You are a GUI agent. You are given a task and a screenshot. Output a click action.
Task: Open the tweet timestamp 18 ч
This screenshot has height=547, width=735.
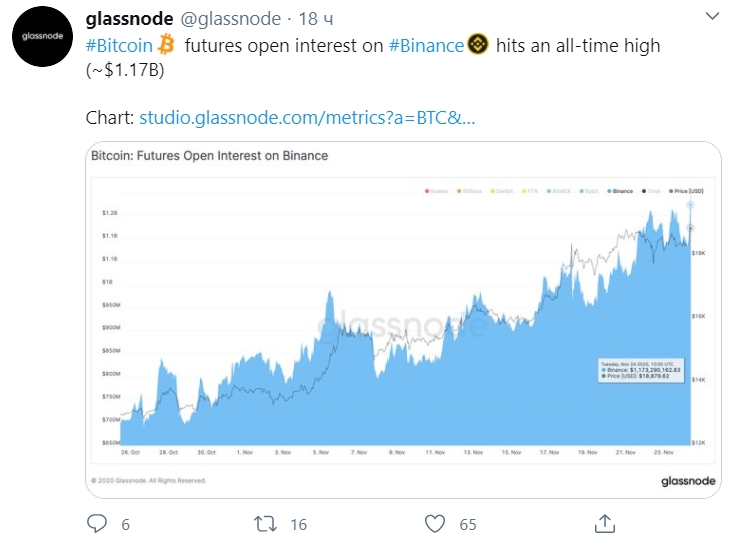tap(316, 19)
